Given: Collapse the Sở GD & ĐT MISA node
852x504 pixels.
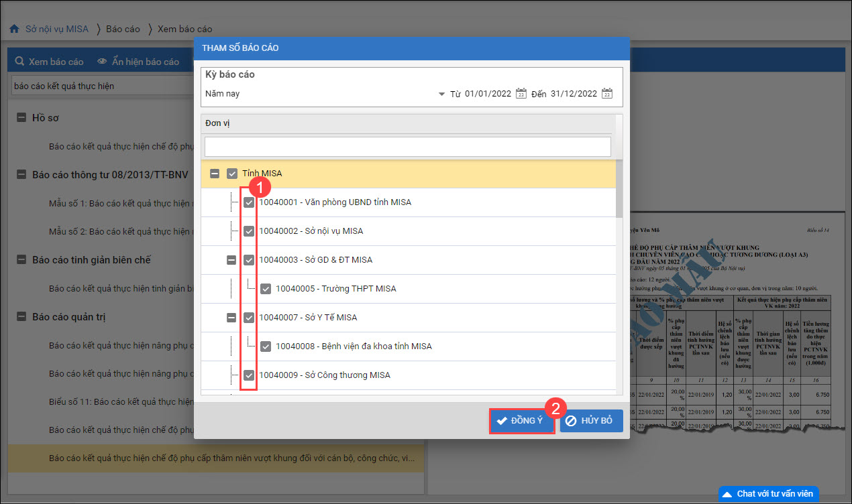Looking at the screenshot, I should point(231,260).
